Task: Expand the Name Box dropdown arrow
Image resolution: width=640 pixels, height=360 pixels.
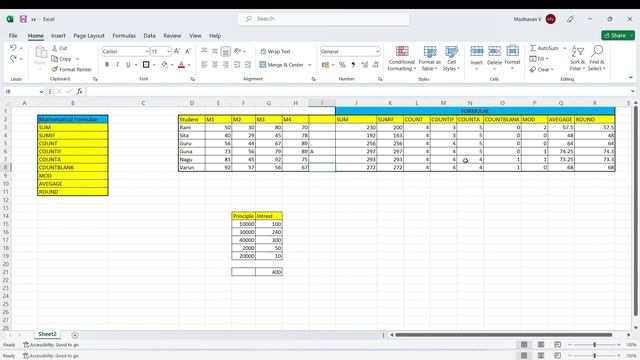Action: pos(41,91)
